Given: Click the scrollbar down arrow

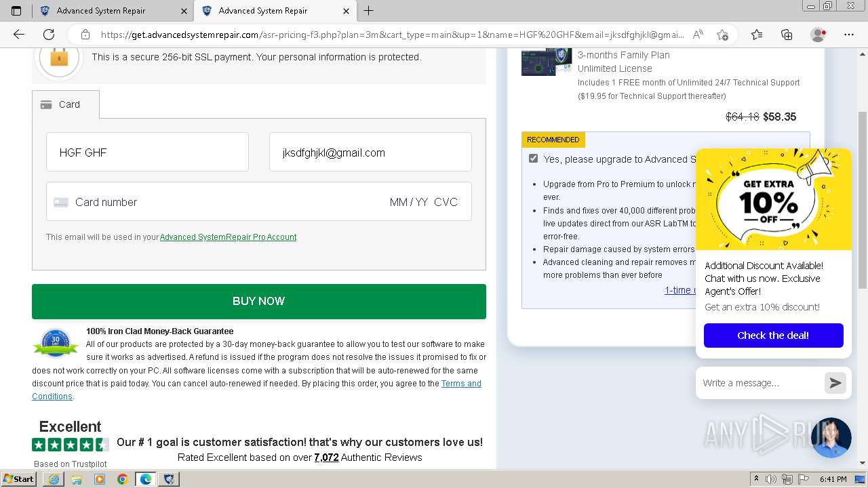Looking at the screenshot, I should pos(863,463).
